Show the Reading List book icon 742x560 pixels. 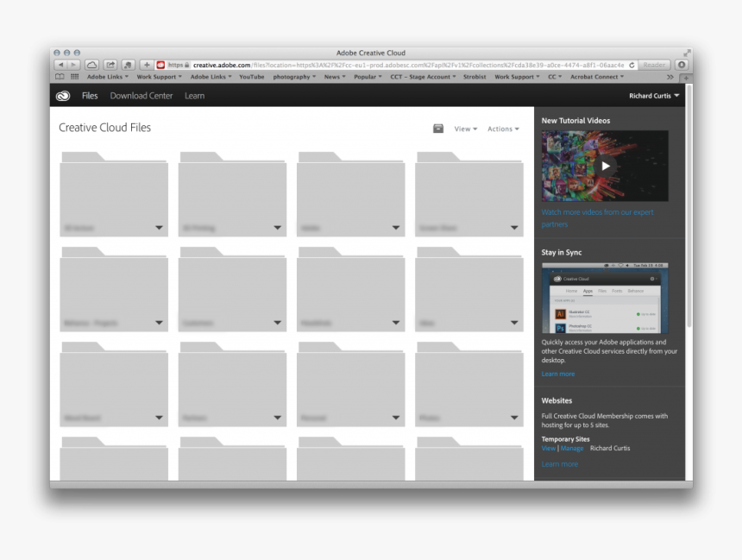tap(60, 77)
